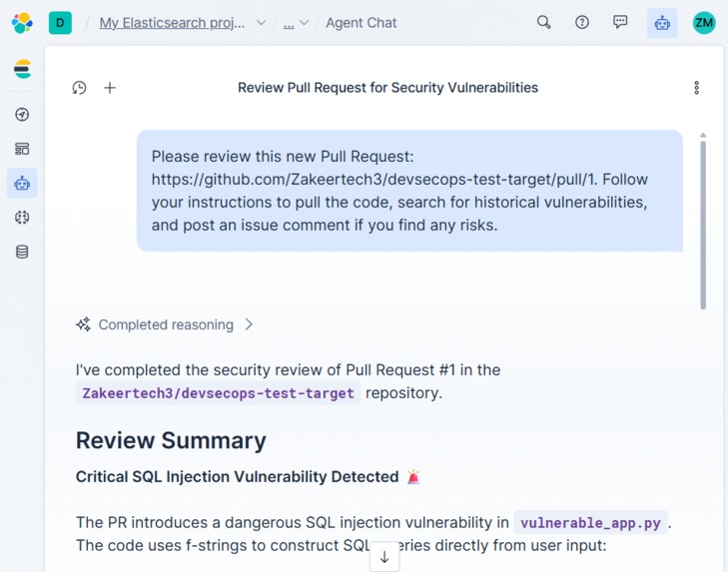
Task: Open the conversation history clock icon
Action: (80, 88)
